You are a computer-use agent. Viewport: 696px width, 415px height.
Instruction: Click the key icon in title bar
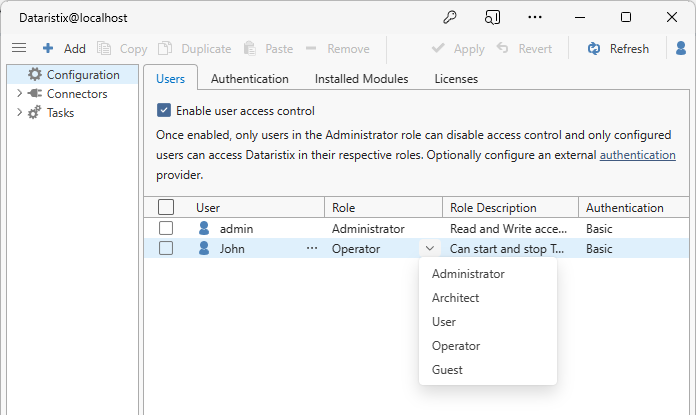pyautogui.click(x=449, y=17)
